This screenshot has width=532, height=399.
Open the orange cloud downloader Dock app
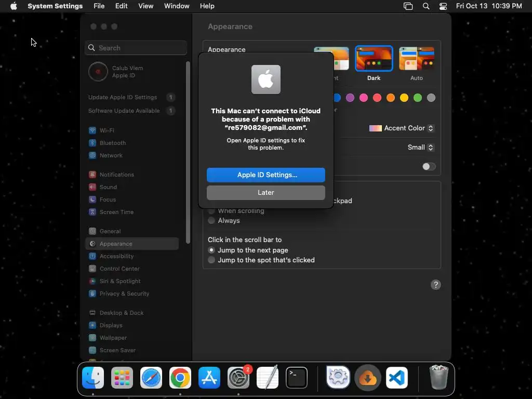[x=368, y=378]
